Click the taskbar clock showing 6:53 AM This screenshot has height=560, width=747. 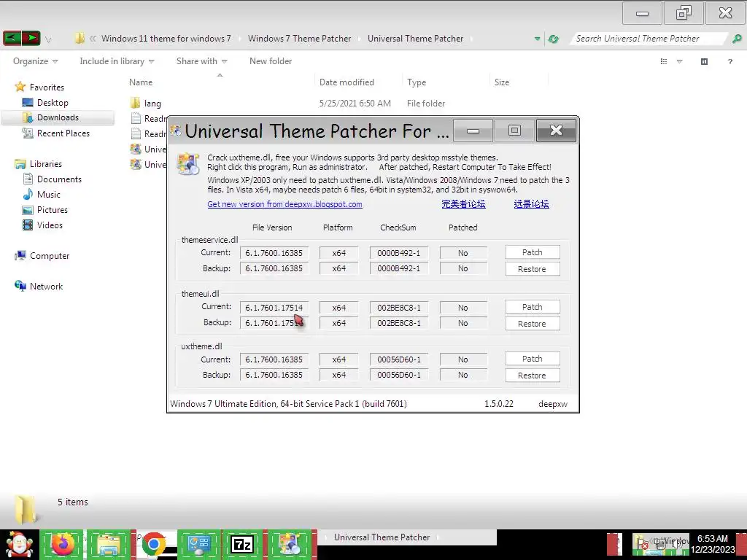tap(713, 544)
